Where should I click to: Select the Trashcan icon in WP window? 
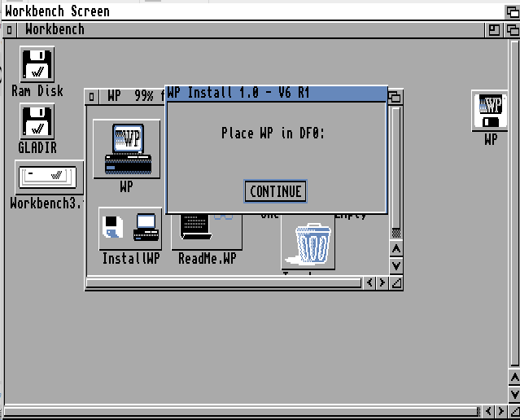click(308, 243)
